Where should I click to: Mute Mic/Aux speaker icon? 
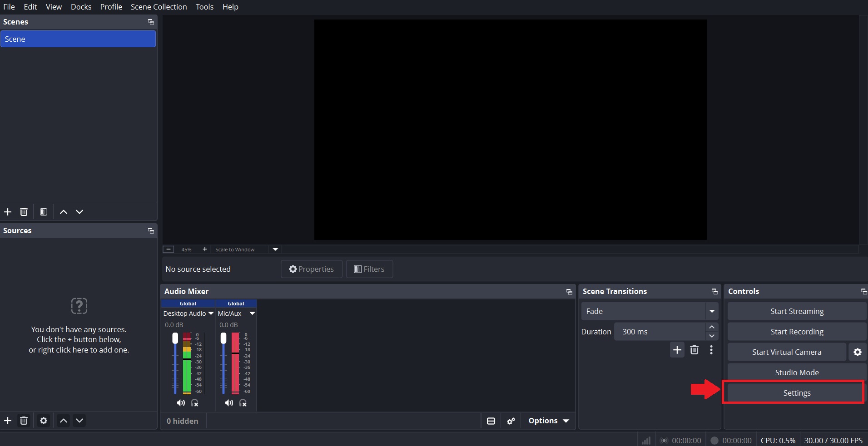229,403
